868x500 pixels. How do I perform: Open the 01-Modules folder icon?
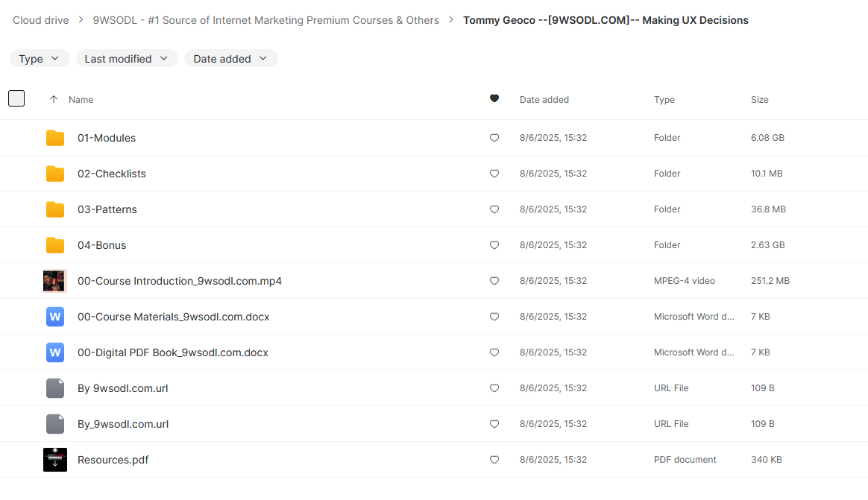pos(55,138)
